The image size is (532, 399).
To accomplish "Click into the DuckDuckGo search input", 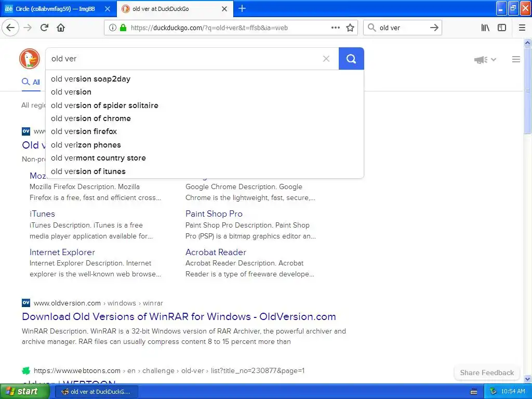I will pyautogui.click(x=183, y=59).
